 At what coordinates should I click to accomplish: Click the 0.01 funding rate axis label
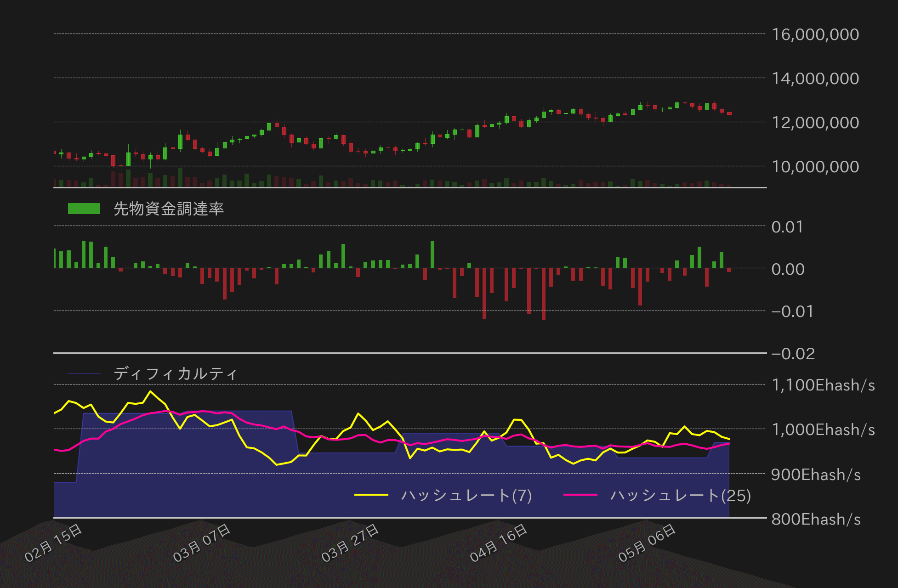pos(787,227)
